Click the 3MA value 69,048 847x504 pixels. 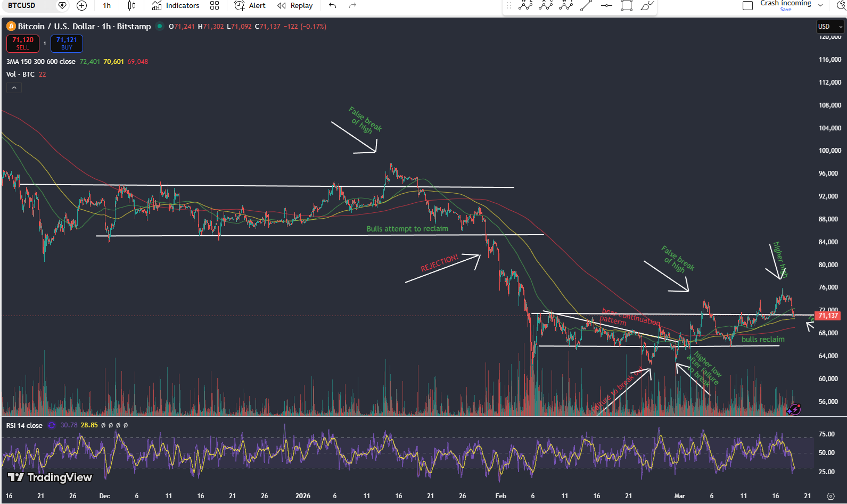[x=138, y=62]
